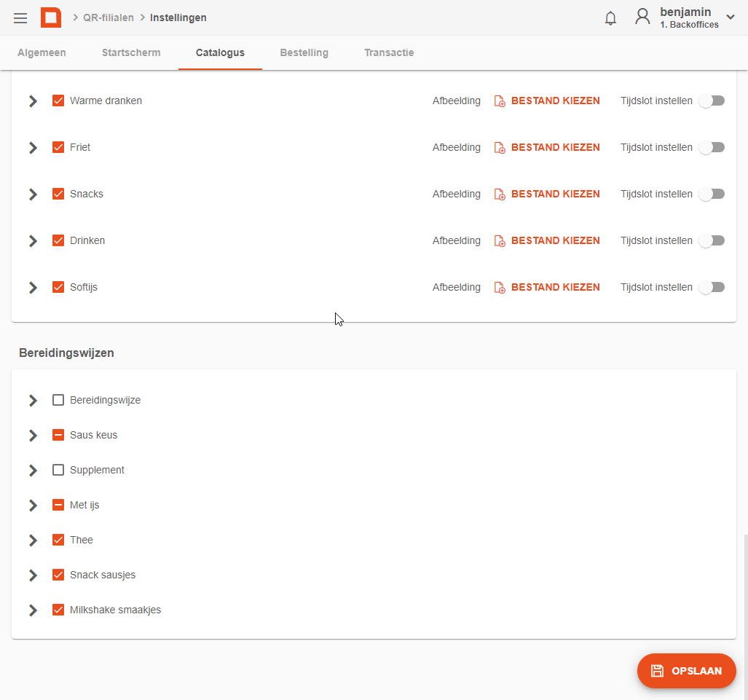The image size is (748, 700).
Task: Switch to the Bestelling tab
Action: pyautogui.click(x=304, y=52)
